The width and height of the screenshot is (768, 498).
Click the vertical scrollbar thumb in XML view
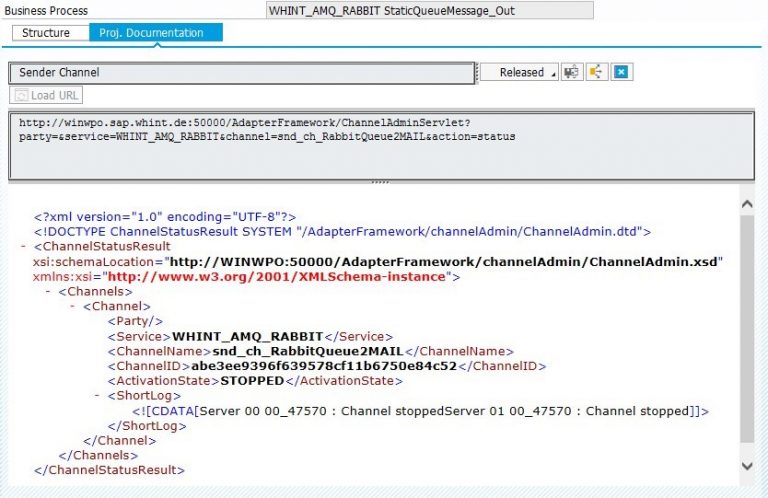pos(747,329)
